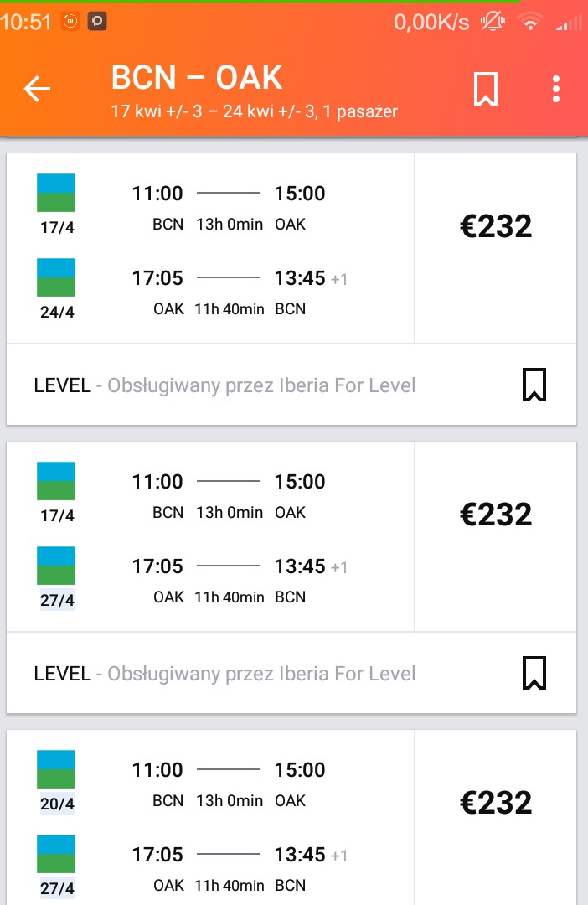Select the €232 price of second result

point(496,514)
